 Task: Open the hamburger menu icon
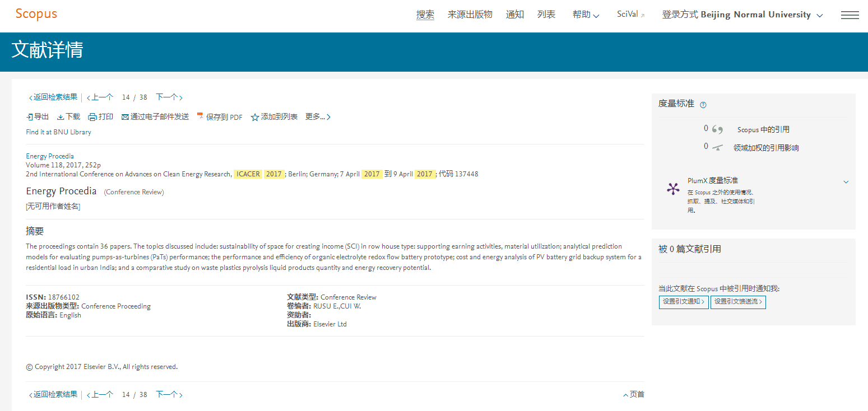click(x=850, y=15)
